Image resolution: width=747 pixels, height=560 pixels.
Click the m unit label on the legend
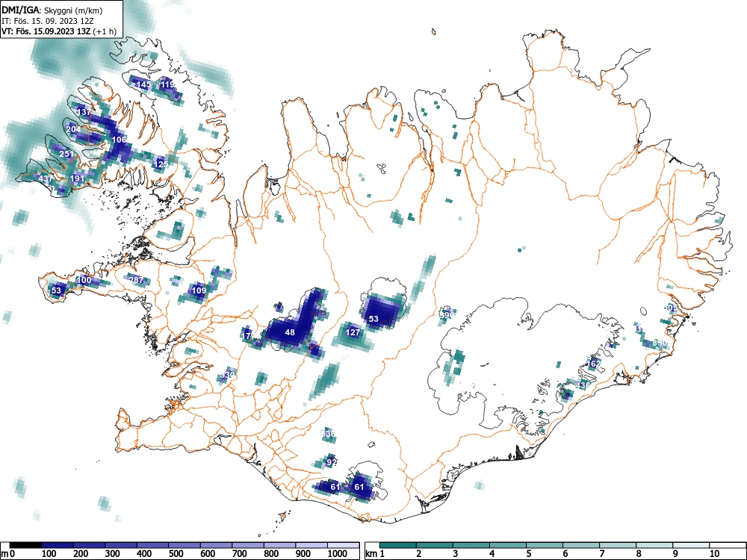[4, 553]
